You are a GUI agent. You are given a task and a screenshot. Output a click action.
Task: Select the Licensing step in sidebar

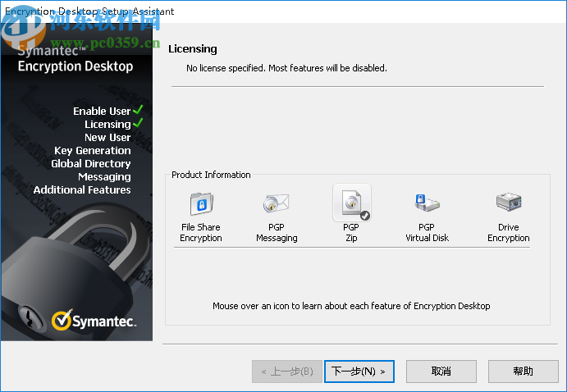(x=107, y=125)
